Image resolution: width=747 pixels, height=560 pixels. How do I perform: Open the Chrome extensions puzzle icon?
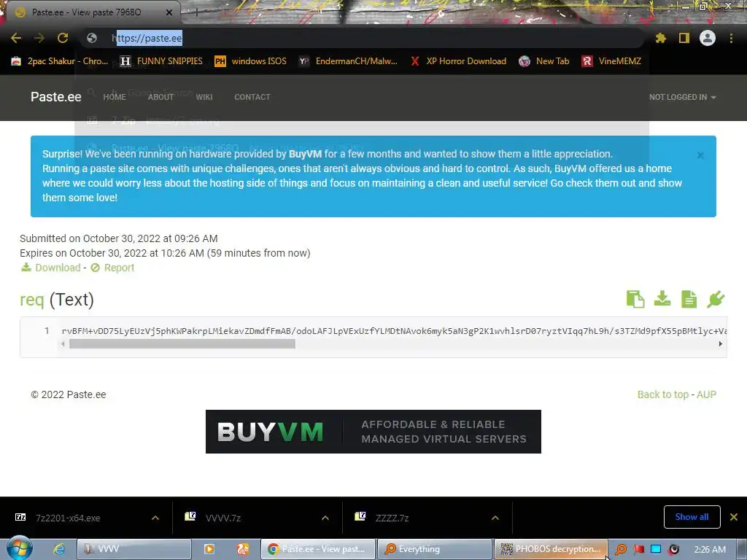coord(660,38)
